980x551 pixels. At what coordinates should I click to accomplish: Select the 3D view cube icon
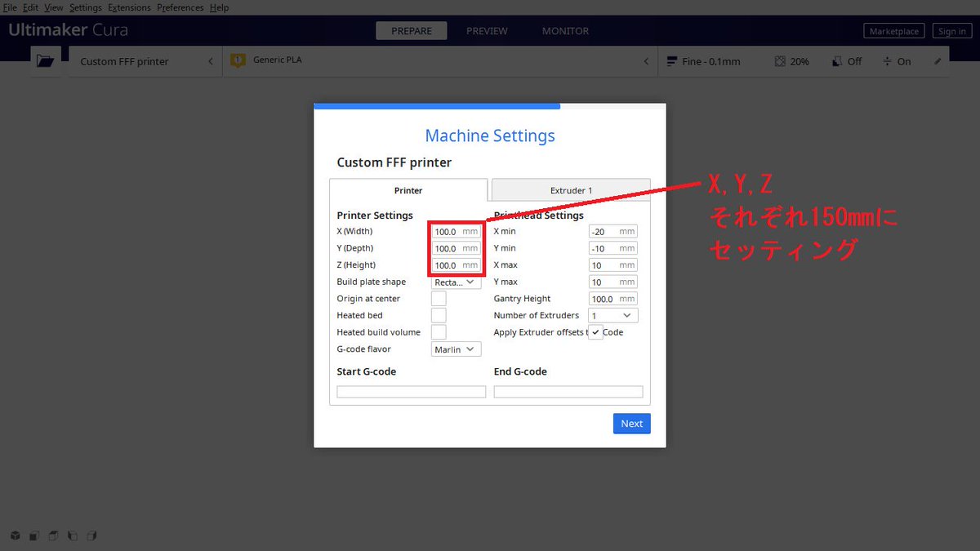[16, 535]
